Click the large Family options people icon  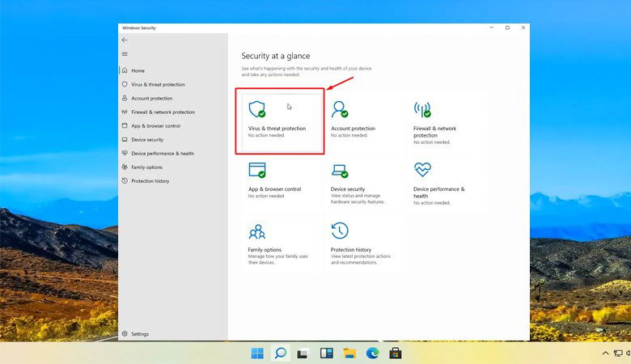(x=257, y=231)
